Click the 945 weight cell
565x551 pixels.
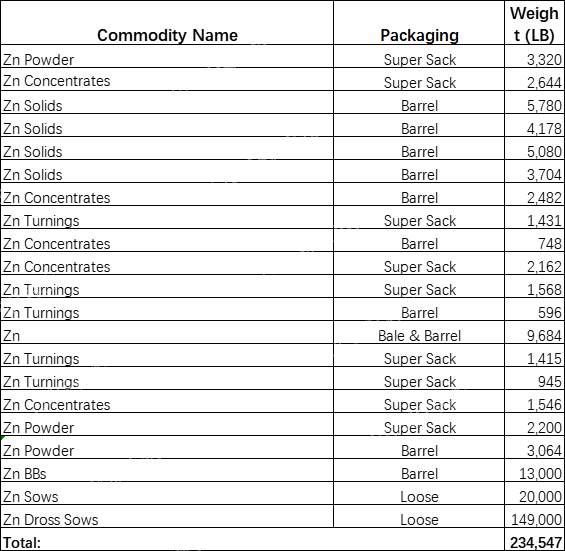(534, 378)
